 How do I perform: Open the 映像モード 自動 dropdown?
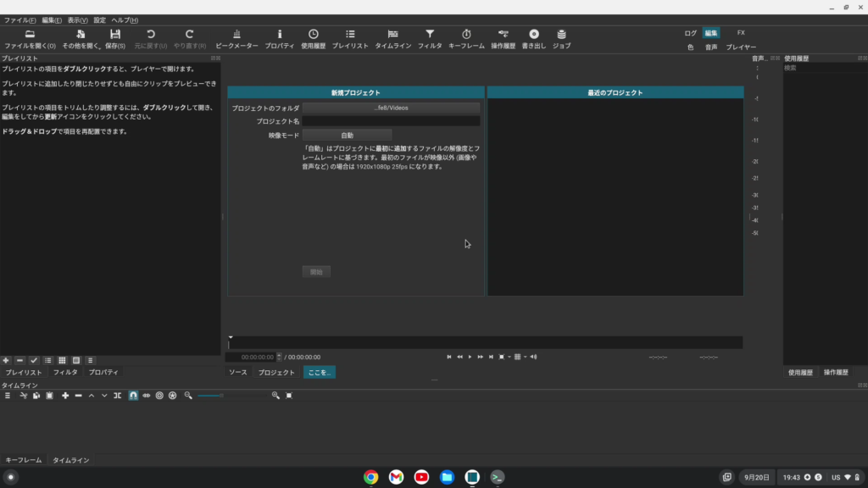point(347,136)
